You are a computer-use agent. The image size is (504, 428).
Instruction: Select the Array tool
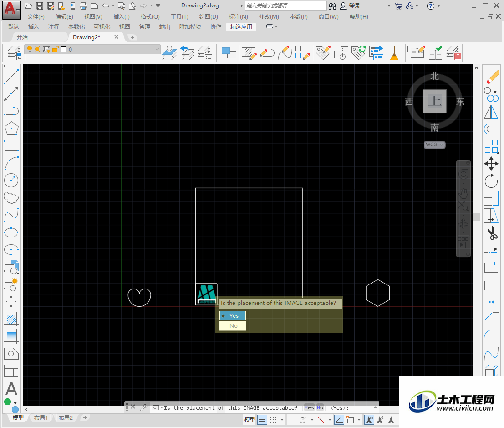(491, 146)
